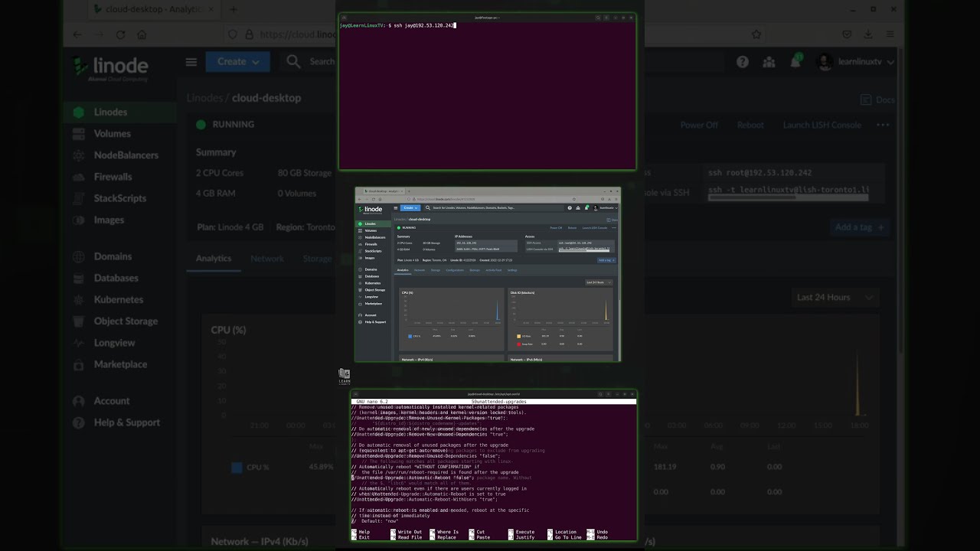Viewport: 980px width, 551px height.
Task: Open Domains icon in background Linode sidebar
Action: (x=78, y=256)
